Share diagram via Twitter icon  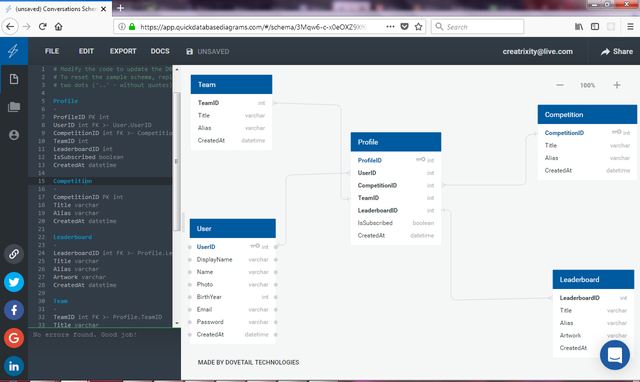point(14,282)
